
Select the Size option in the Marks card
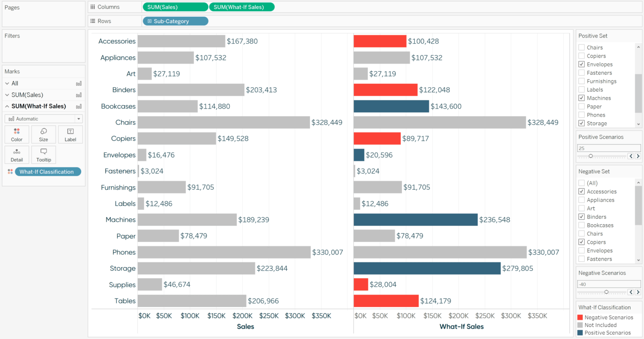(x=43, y=134)
